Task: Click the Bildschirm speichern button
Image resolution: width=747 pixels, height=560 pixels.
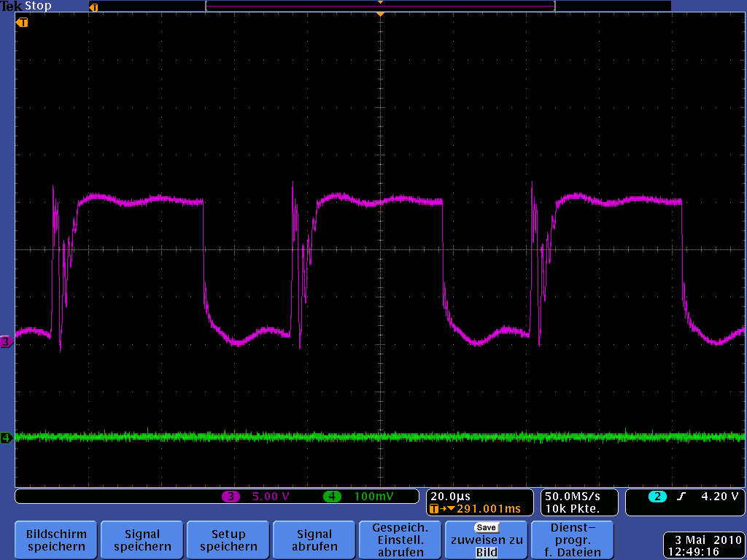Action: 56,540
